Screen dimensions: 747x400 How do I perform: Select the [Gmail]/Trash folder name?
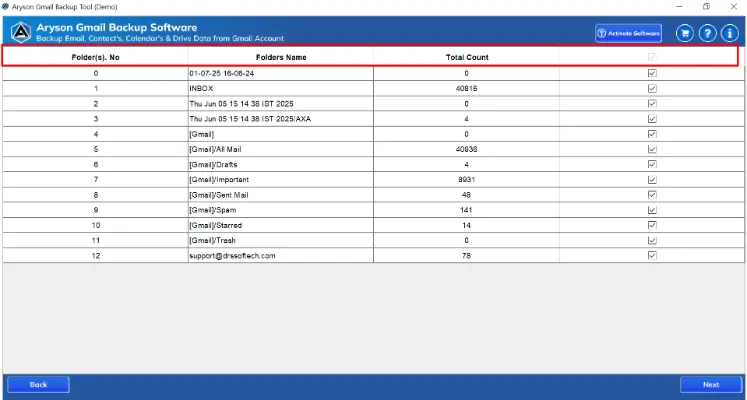coord(212,240)
